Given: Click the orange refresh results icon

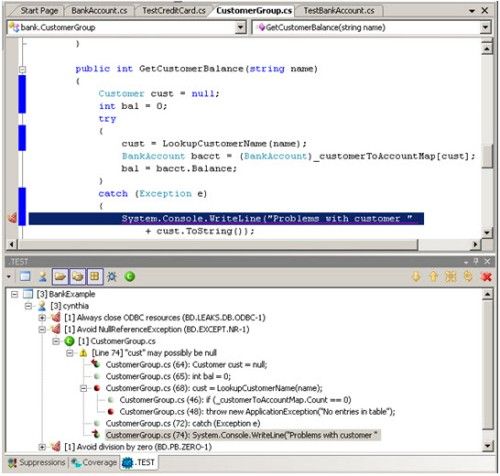Looking at the screenshot, I should coord(468,277).
